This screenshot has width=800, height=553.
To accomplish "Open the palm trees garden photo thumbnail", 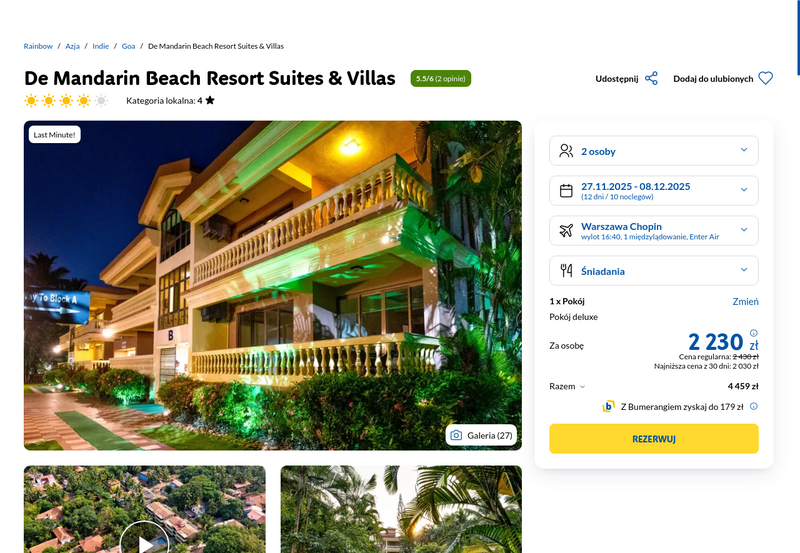I will [x=401, y=509].
